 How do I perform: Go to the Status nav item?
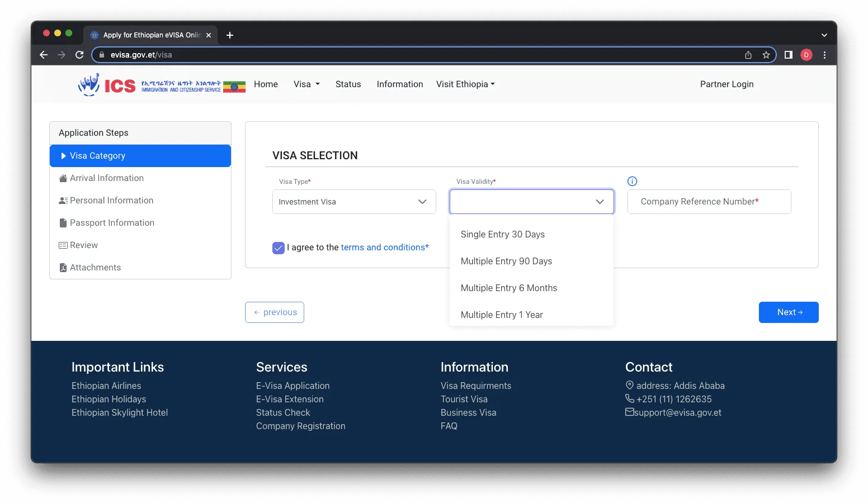pos(348,84)
